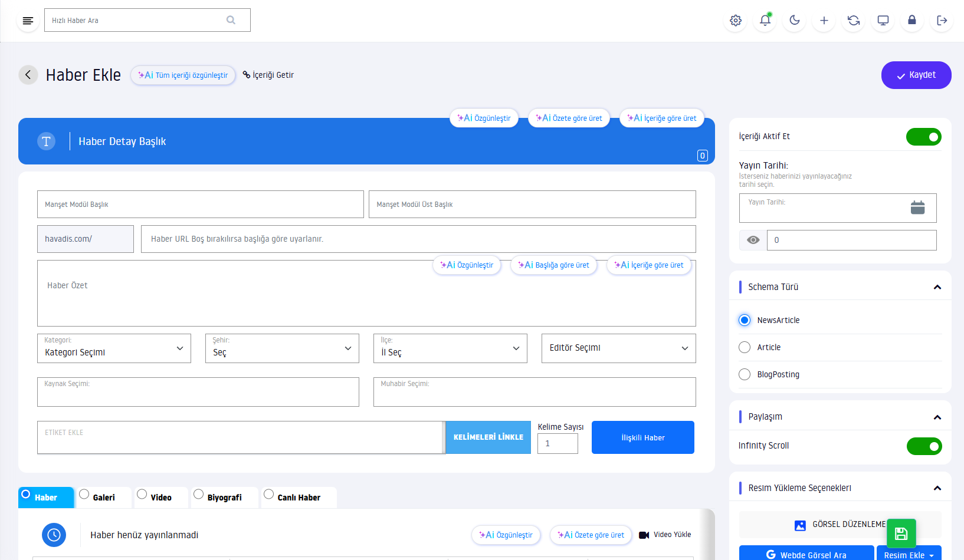Switch to dark mode moon icon
This screenshot has width=964, height=560.
tap(795, 21)
